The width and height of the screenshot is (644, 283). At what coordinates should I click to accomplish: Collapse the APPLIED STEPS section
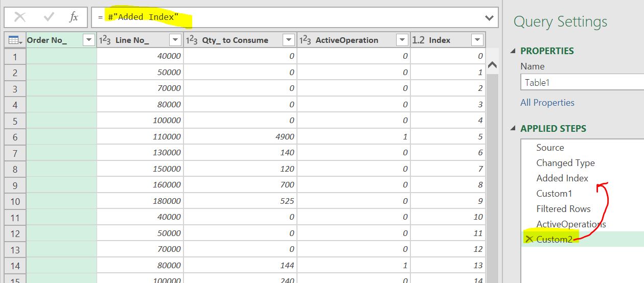point(513,129)
